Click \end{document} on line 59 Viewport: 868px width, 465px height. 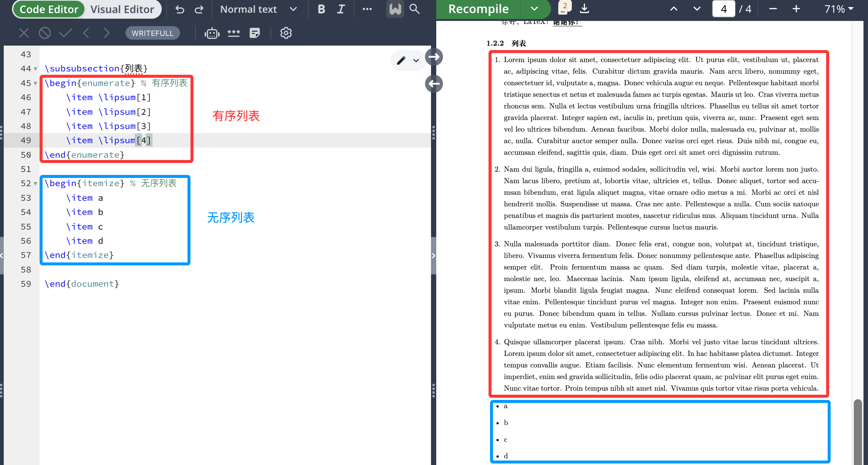coord(82,284)
